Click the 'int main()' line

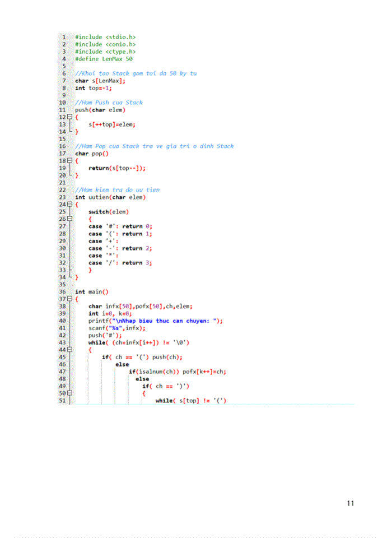[92, 292]
